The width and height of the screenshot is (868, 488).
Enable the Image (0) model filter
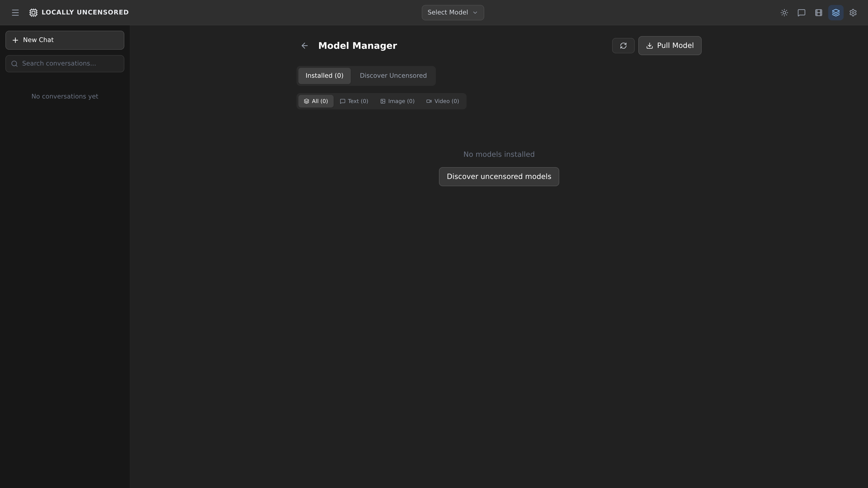pos(398,101)
